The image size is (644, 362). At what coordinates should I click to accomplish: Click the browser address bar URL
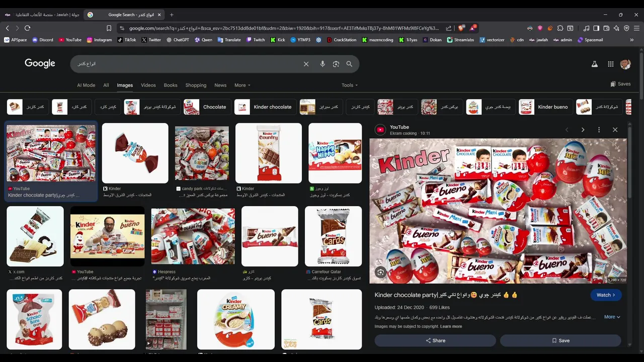coord(284,28)
